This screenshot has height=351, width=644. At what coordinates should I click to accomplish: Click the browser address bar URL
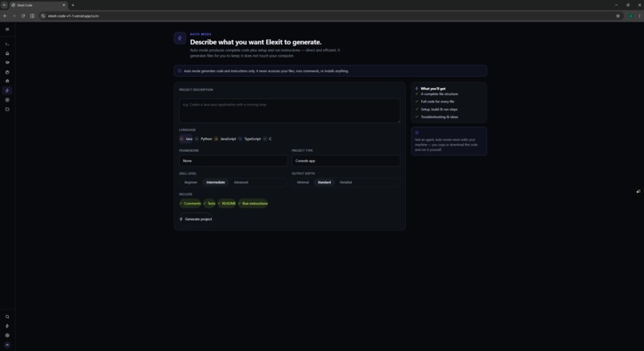(74, 16)
